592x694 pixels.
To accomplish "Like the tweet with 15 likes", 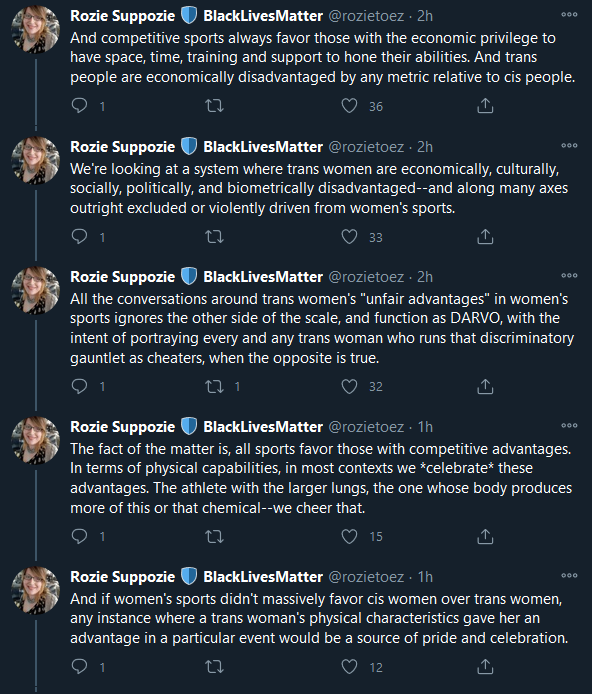I will pyautogui.click(x=350, y=536).
